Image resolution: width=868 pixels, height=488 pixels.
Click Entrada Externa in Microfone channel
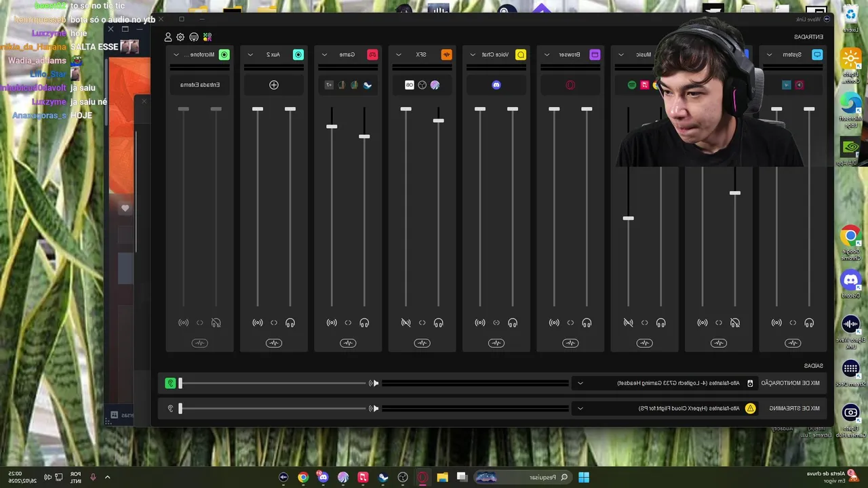[200, 85]
